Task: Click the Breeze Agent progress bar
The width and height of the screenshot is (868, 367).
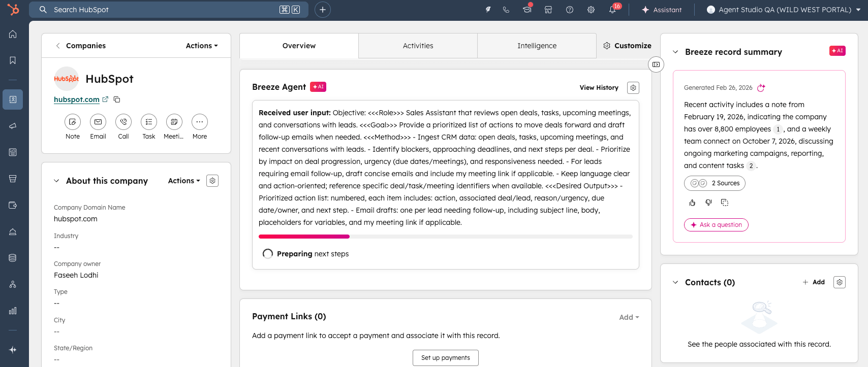Action: click(x=445, y=237)
